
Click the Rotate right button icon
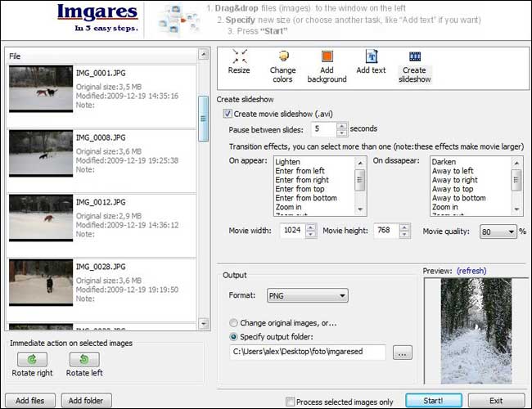tap(32, 359)
